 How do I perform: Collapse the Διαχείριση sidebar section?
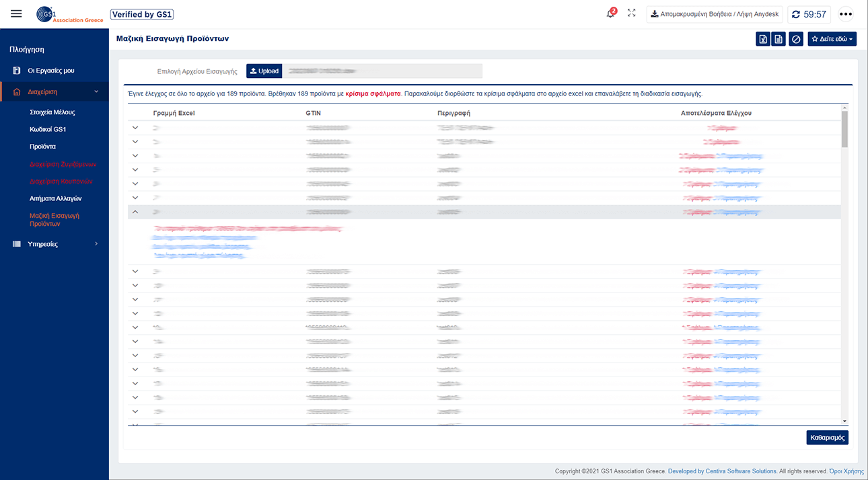55,91
